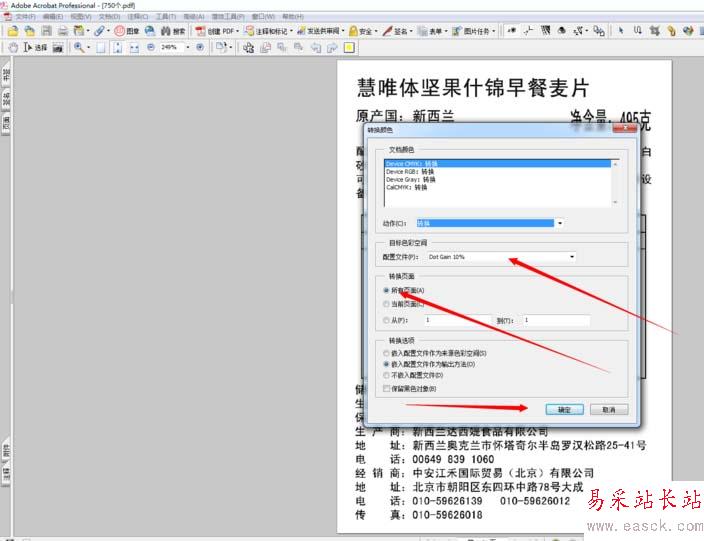Click 图片任务 toolbar button
The image size is (704, 541).
(x=471, y=31)
